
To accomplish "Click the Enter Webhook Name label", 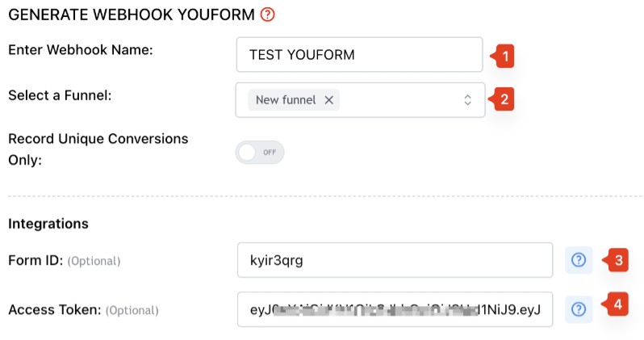I will 81,50.
